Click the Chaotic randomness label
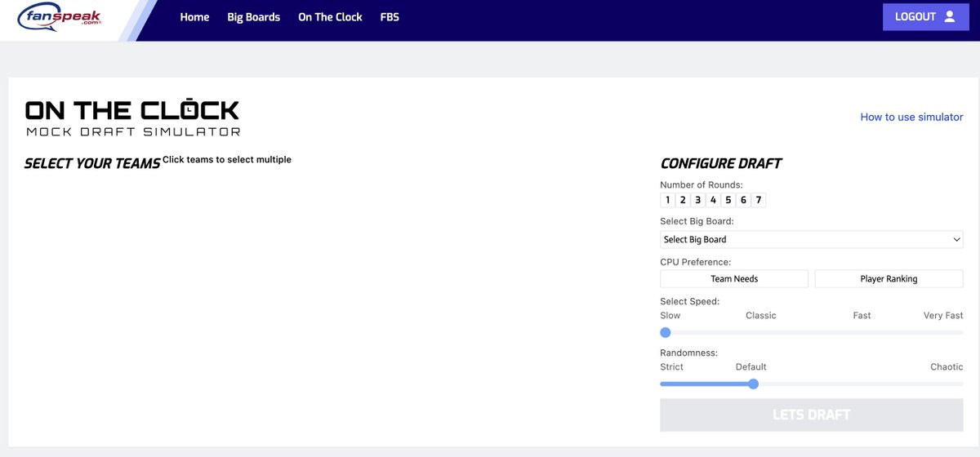980x457 pixels. point(947,366)
